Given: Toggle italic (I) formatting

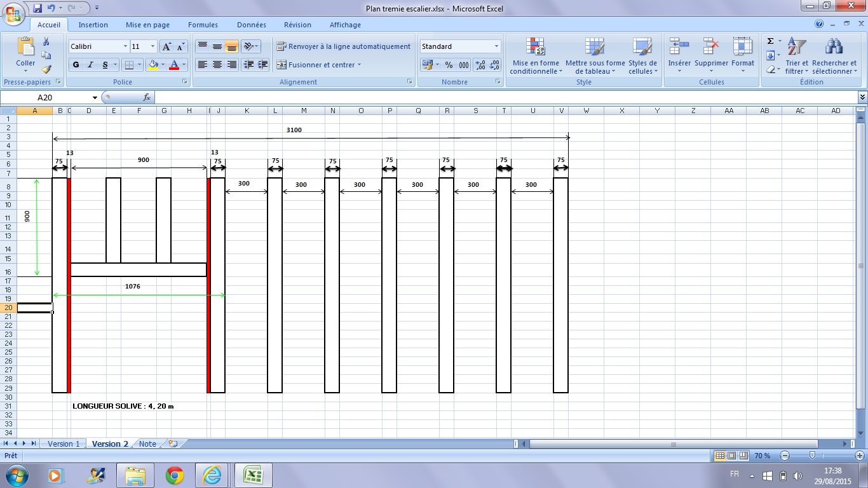Looking at the screenshot, I should pos(91,64).
